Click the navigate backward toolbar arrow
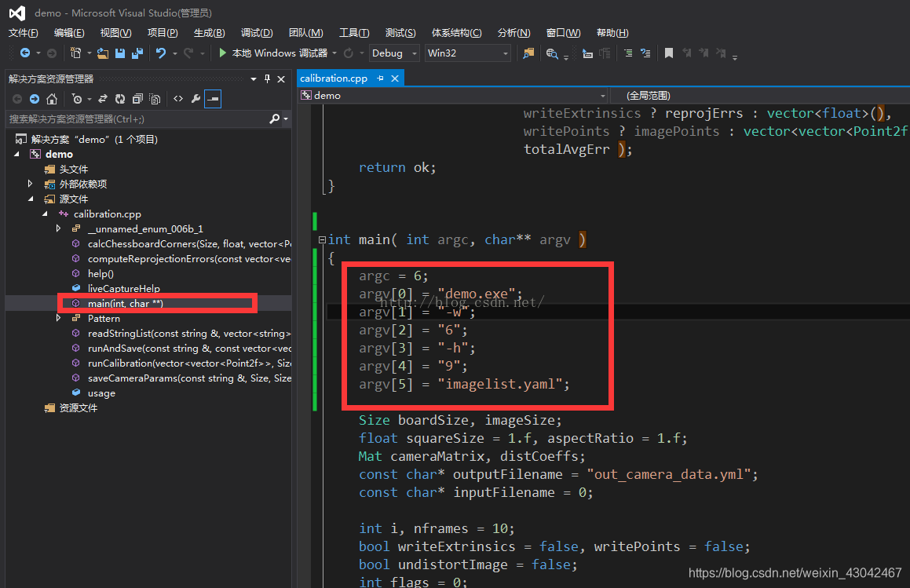Screen dimensions: 910x588 click(x=25, y=53)
